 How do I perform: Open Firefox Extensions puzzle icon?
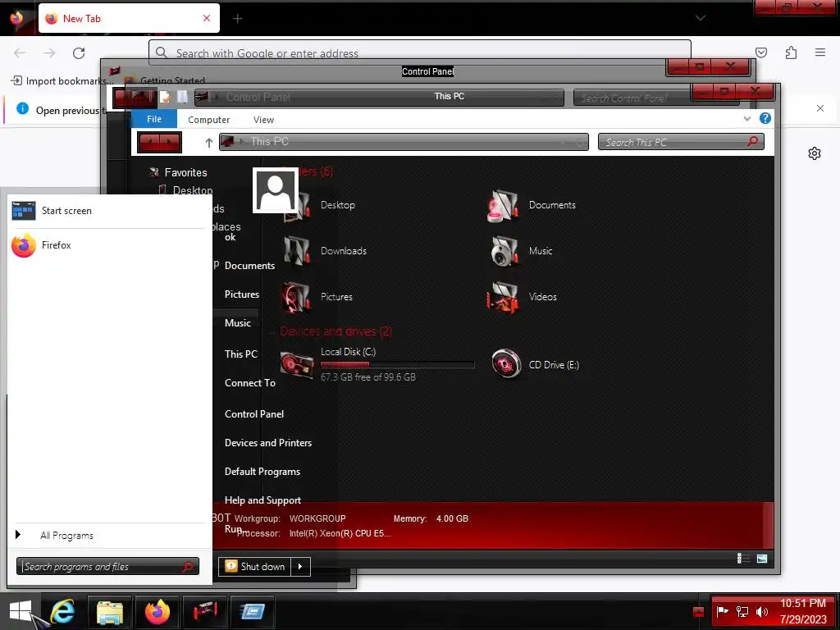coord(791,52)
